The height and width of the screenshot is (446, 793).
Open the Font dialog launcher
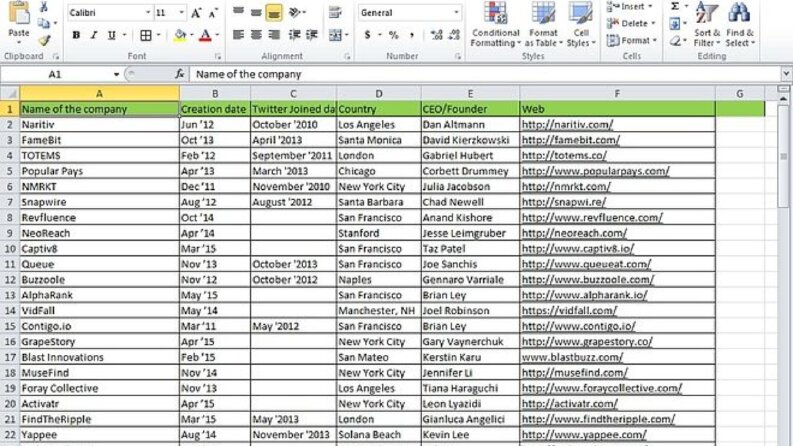[x=217, y=56]
